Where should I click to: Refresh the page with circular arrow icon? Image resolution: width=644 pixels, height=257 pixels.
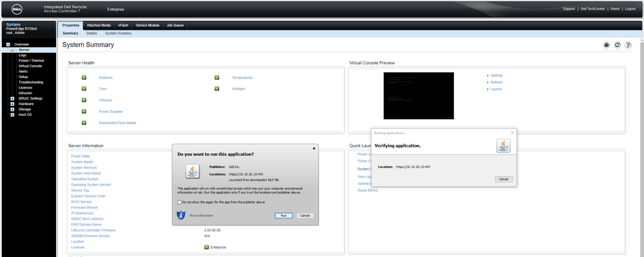(x=617, y=45)
